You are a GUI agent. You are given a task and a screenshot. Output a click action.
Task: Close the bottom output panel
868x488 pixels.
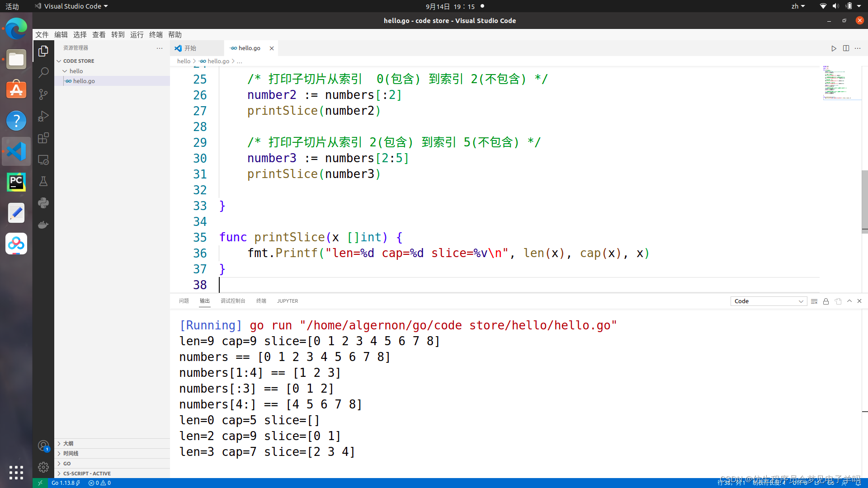859,301
